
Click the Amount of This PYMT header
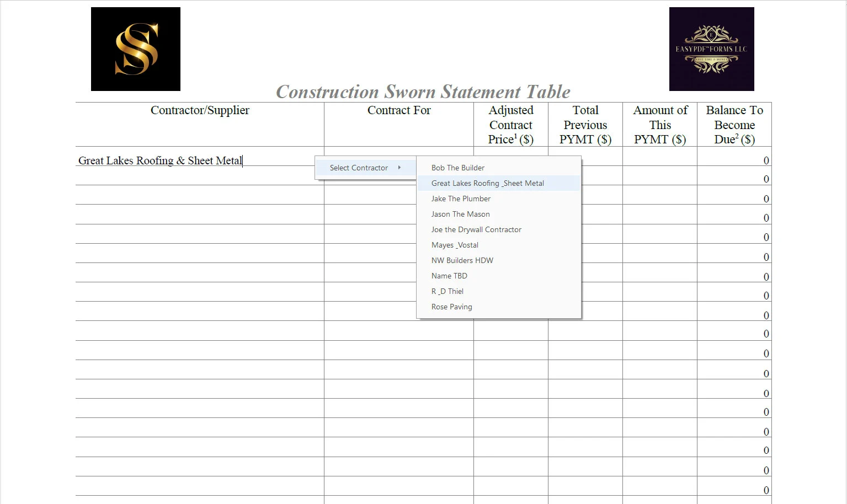click(x=660, y=125)
